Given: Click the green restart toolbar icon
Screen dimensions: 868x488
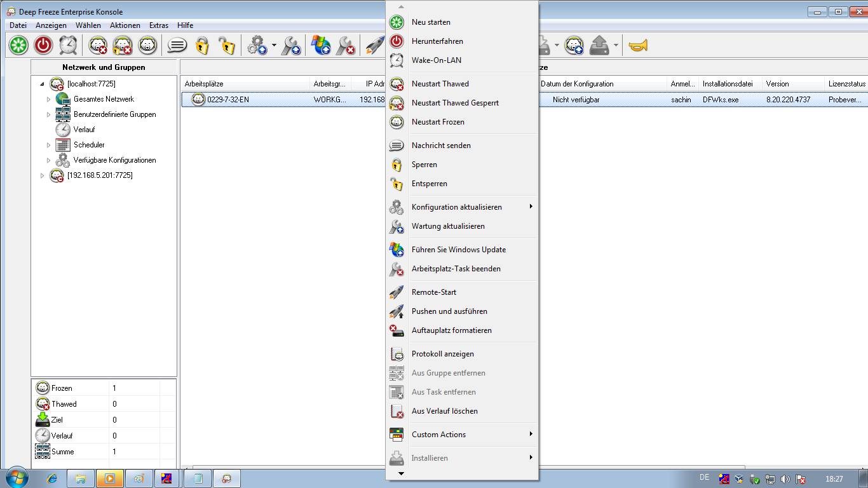Looking at the screenshot, I should click(x=18, y=45).
